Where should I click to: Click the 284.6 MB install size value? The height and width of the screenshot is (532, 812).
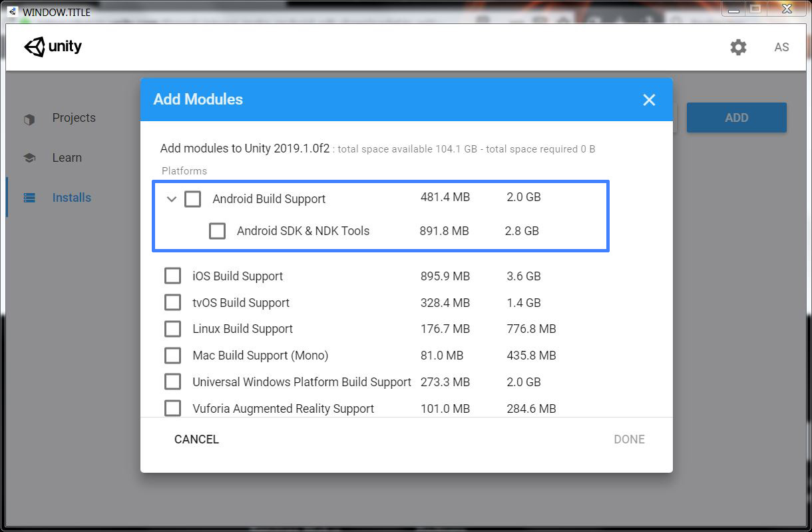(531, 409)
